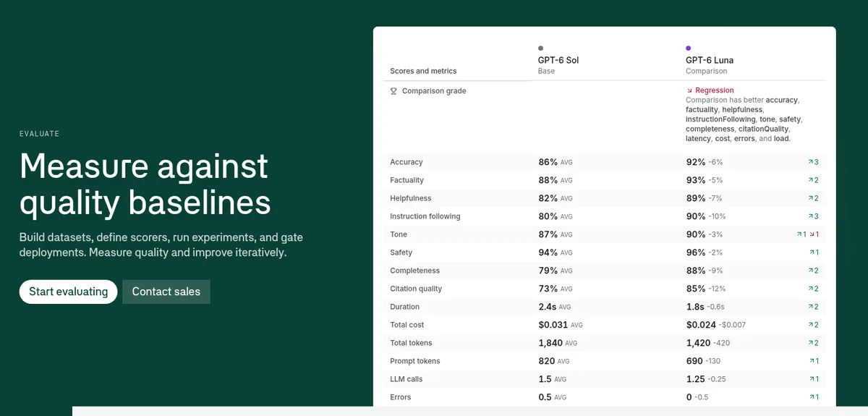Click the improvement arrow in Duration row
868x416 pixels.
tap(810, 307)
